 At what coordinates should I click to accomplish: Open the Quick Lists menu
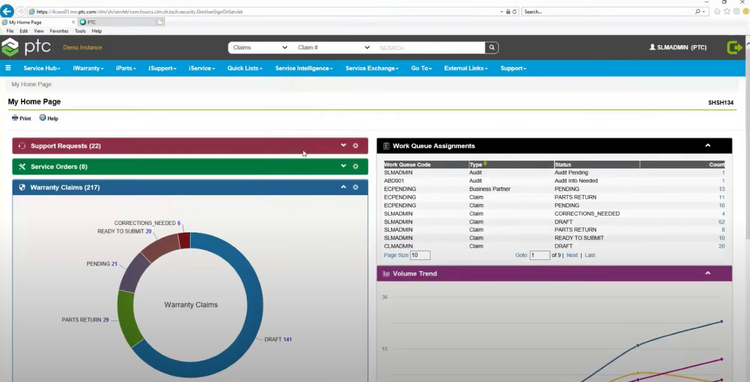[244, 68]
